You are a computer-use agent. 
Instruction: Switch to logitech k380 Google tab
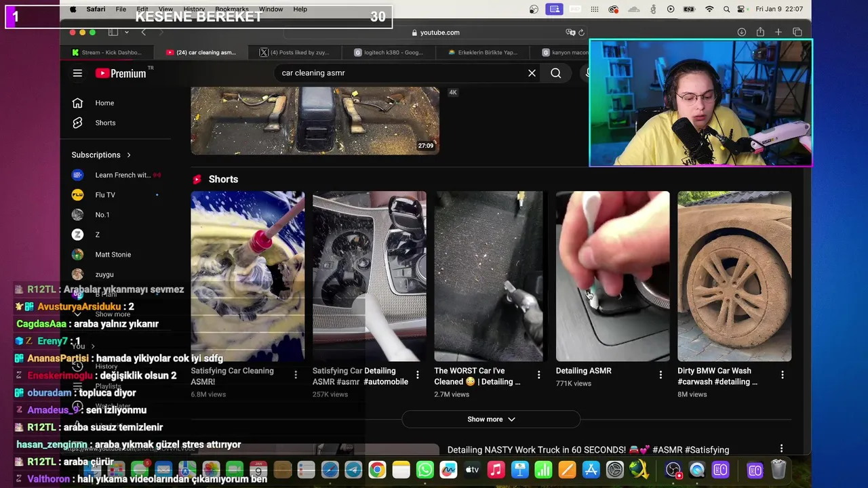(389, 52)
